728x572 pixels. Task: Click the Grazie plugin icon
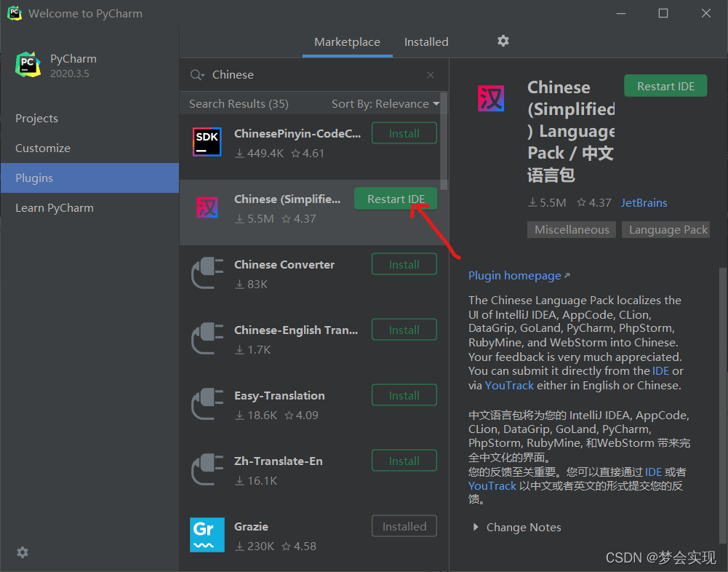207,535
